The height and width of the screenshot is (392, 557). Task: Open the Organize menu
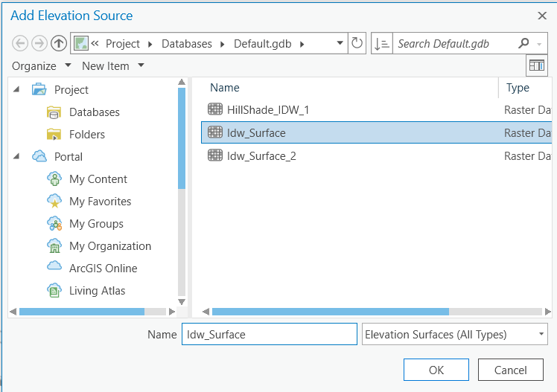(41, 66)
